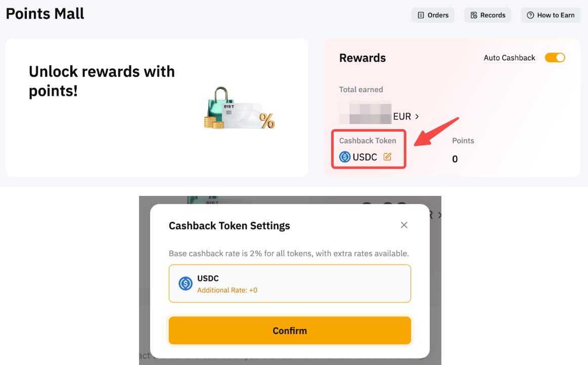This screenshot has height=365, width=588.
Task: Open the Records history icon
Action: click(474, 15)
